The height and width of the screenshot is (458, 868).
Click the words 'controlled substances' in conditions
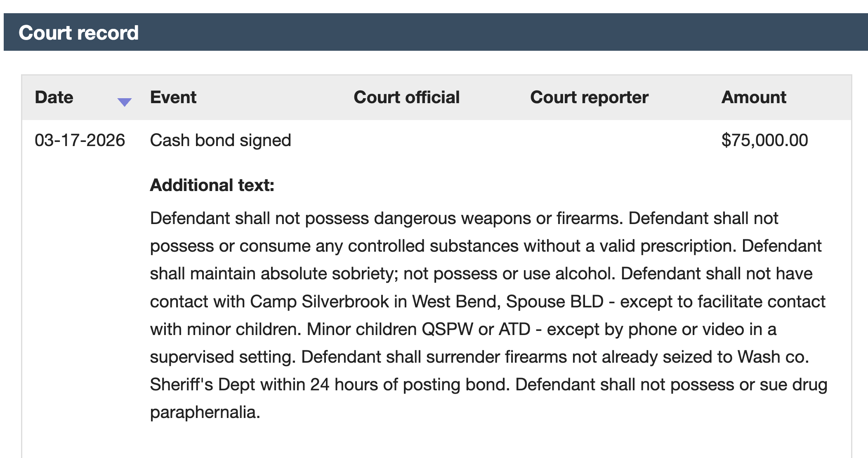(x=433, y=246)
